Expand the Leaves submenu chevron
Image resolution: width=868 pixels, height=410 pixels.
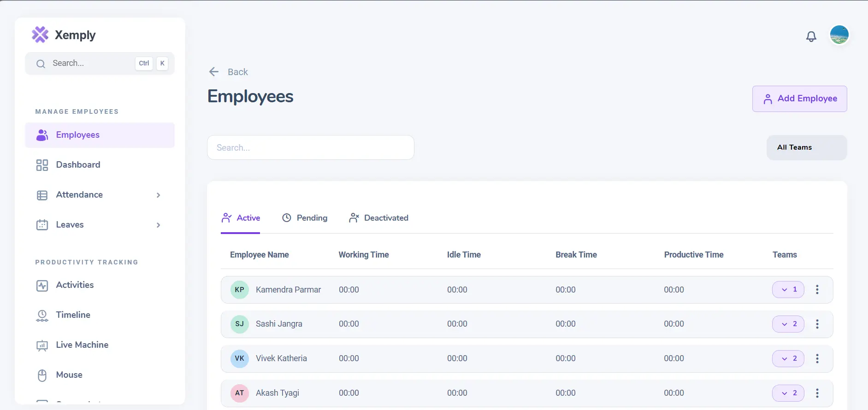click(x=158, y=225)
